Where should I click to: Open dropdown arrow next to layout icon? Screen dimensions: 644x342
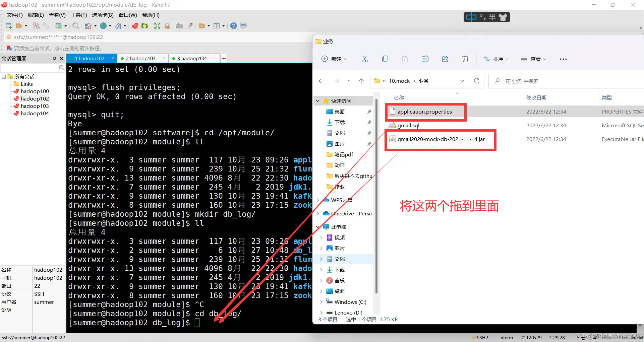(x=223, y=26)
